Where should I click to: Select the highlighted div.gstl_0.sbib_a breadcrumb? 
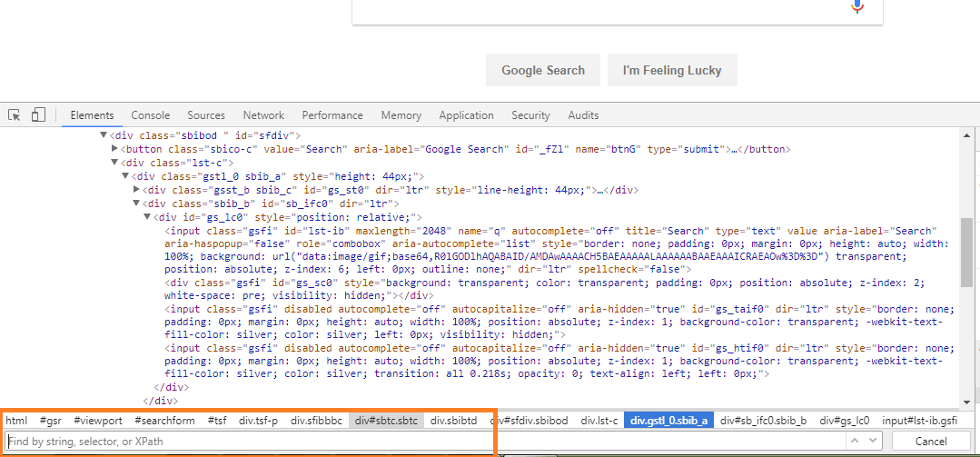[668, 421]
